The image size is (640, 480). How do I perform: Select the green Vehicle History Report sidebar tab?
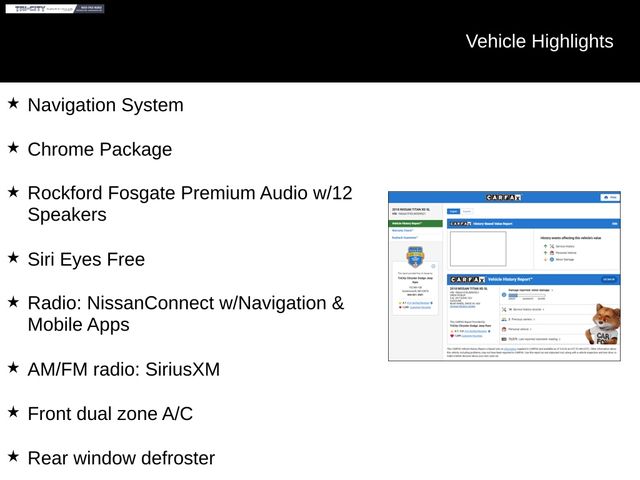tap(415, 224)
